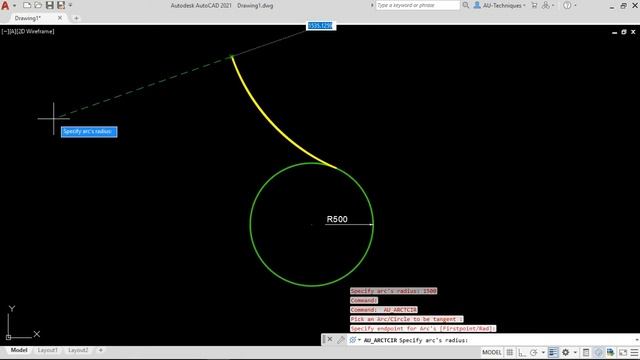Toggle the highlighted lineweight display button
The image size is (640, 360).
click(553, 352)
